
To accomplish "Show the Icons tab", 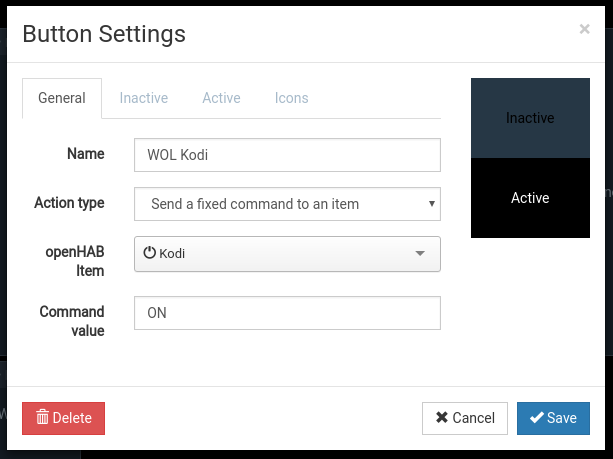I will pyautogui.click(x=292, y=98).
